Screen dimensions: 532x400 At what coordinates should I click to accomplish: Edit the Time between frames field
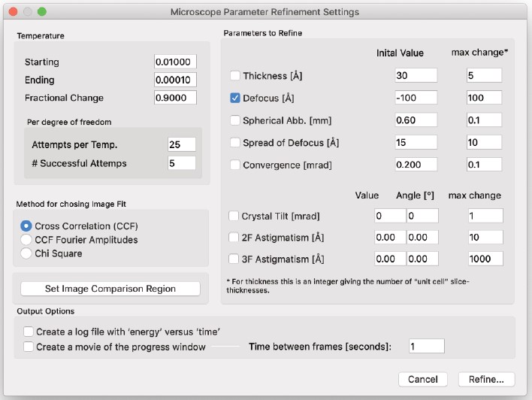[x=426, y=347]
